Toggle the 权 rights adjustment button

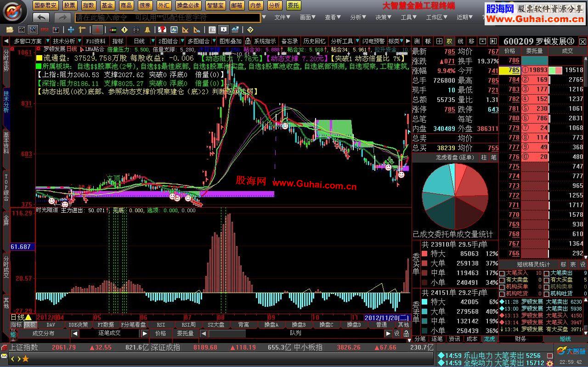click(x=449, y=41)
